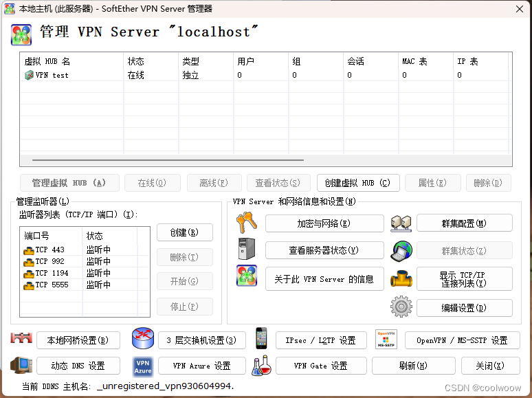The height and width of the screenshot is (398, 532).
Task: Click the 端口号 column header
Action: (x=52, y=236)
